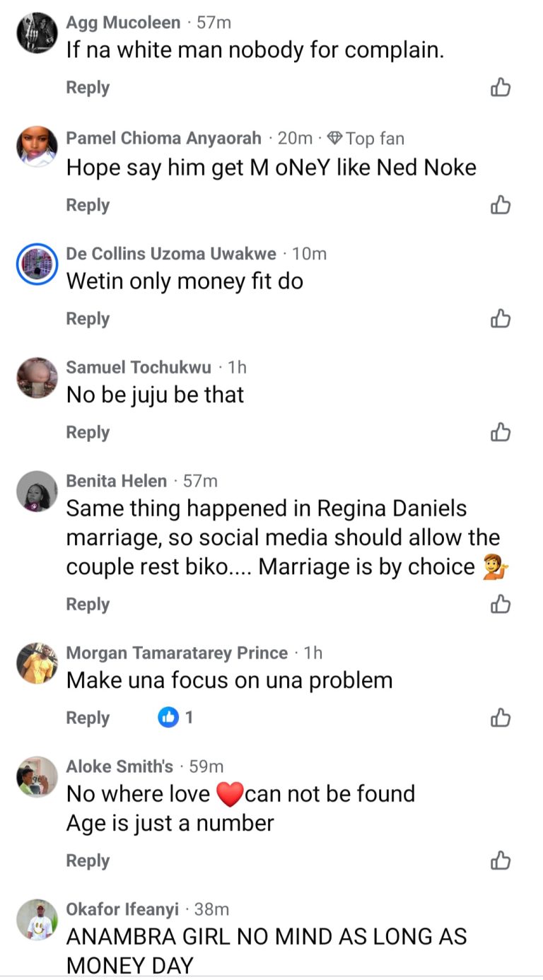This screenshot has width=543, height=980.
Task: Like Benita Helen's Regina Daniels comment
Action: [501, 604]
